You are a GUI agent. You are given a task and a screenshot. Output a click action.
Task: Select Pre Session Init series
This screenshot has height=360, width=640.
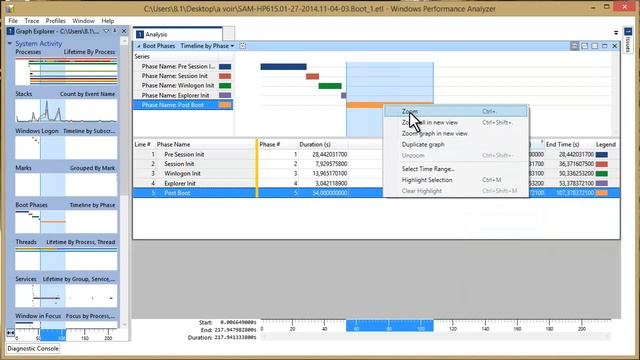click(x=183, y=66)
